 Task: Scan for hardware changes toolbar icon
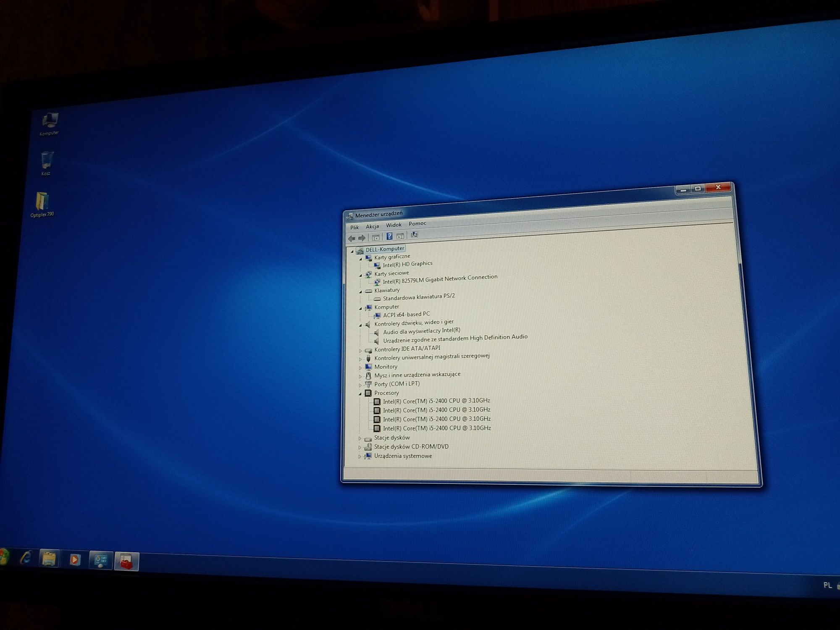[x=414, y=234]
